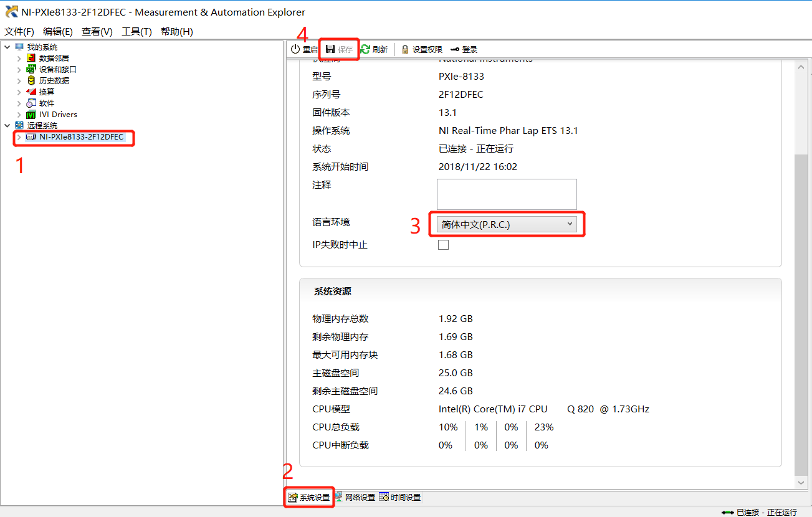Click the 系统资源 section heading

(x=333, y=292)
